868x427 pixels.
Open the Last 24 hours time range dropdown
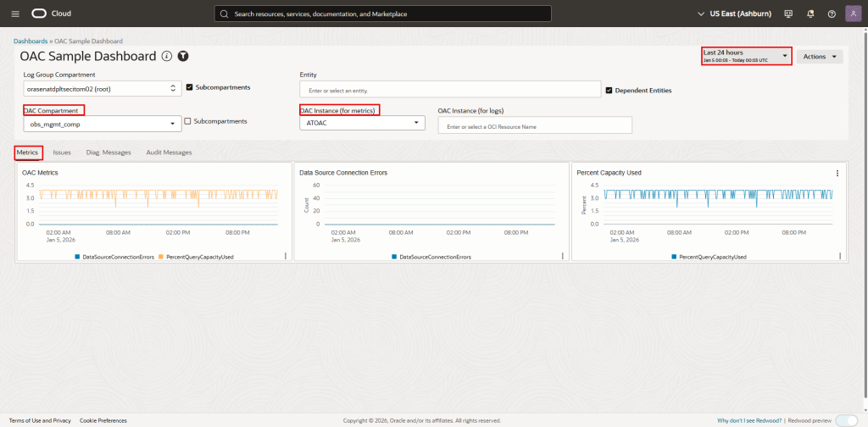pos(746,56)
